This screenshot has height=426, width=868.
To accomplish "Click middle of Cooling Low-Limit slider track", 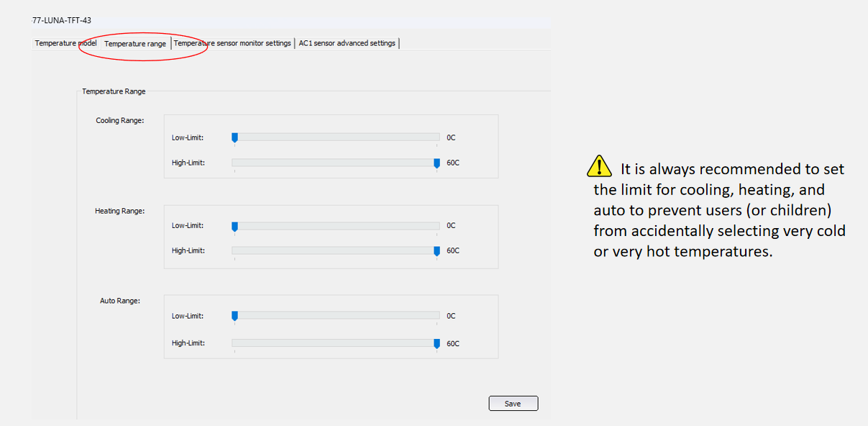I will point(336,137).
